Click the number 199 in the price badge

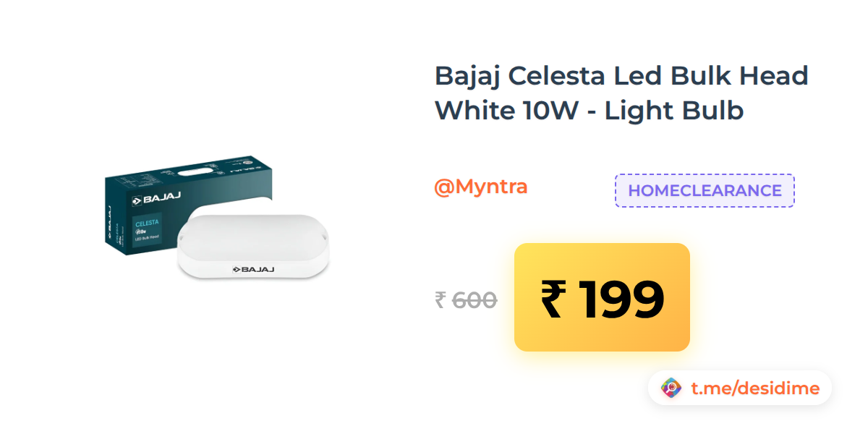tap(620, 298)
